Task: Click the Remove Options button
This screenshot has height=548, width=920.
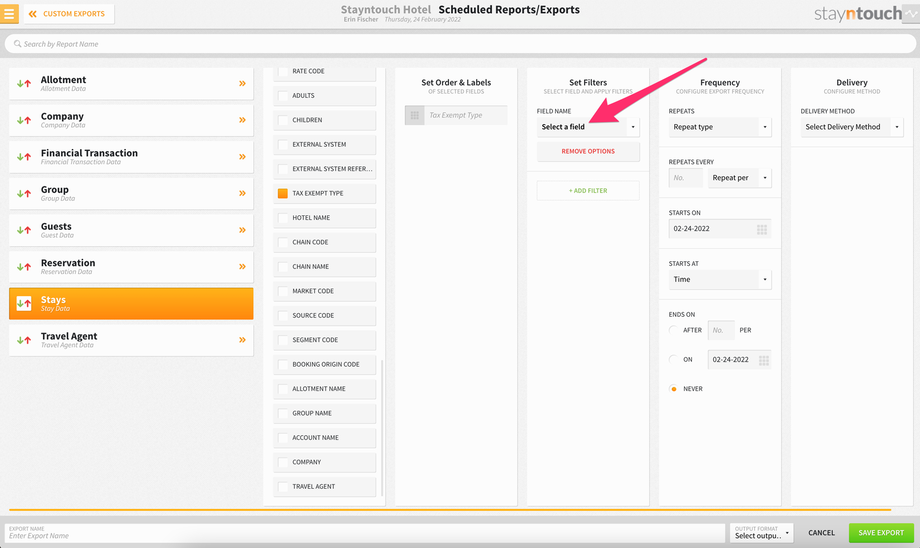Action: tap(588, 151)
